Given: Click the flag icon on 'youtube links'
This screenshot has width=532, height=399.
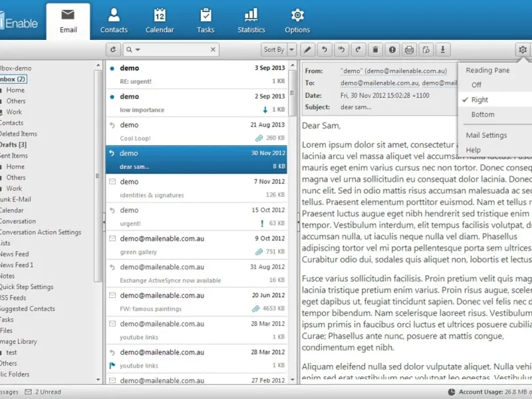Looking at the screenshot, I should pyautogui.click(x=112, y=365).
